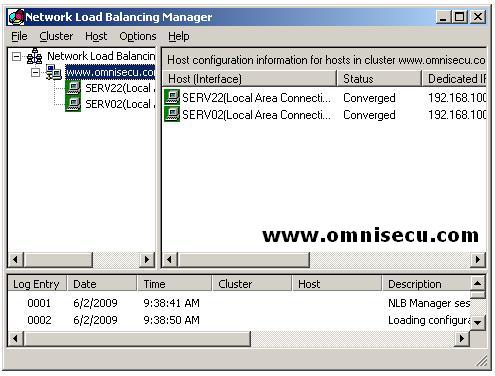The image size is (495, 376).
Task: Open the Help menu
Action: pos(179,36)
